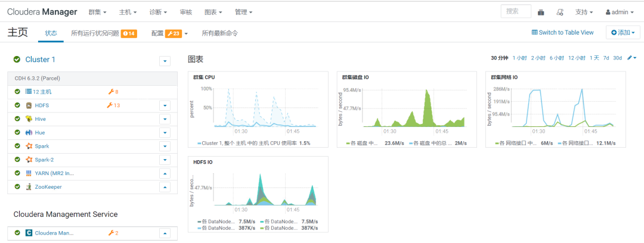Open the Spark row actions dropdown
Screen dimensions: 644x243
[x=165, y=146]
